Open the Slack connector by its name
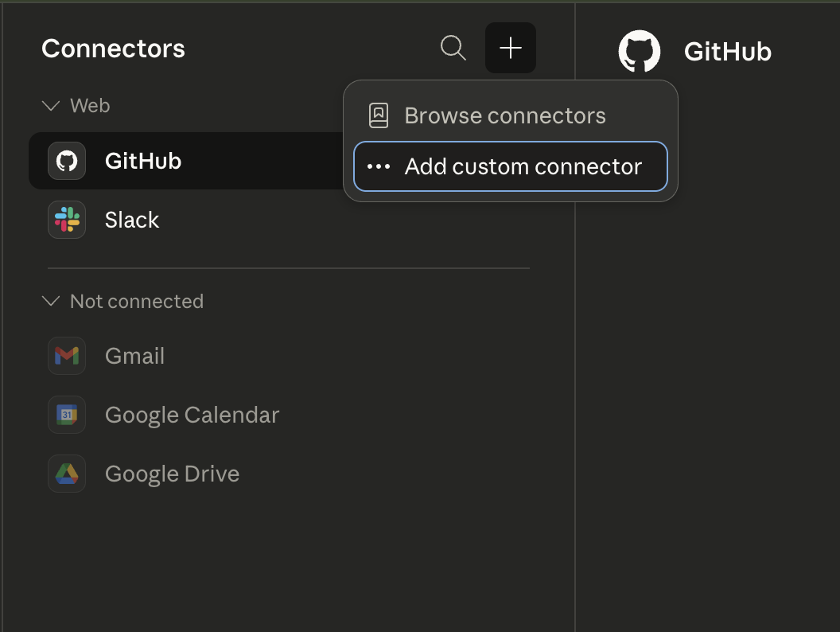This screenshot has width=840, height=632. tap(132, 220)
